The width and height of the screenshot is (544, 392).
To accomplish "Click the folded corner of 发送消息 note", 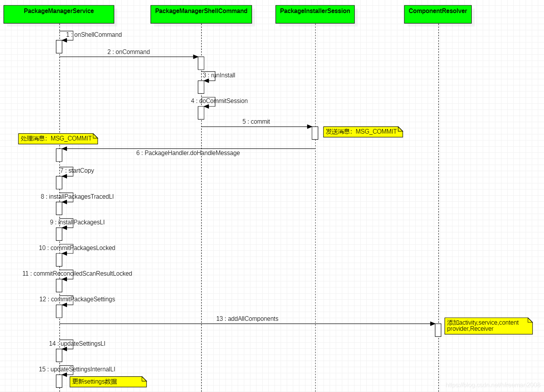I will coord(400,129).
